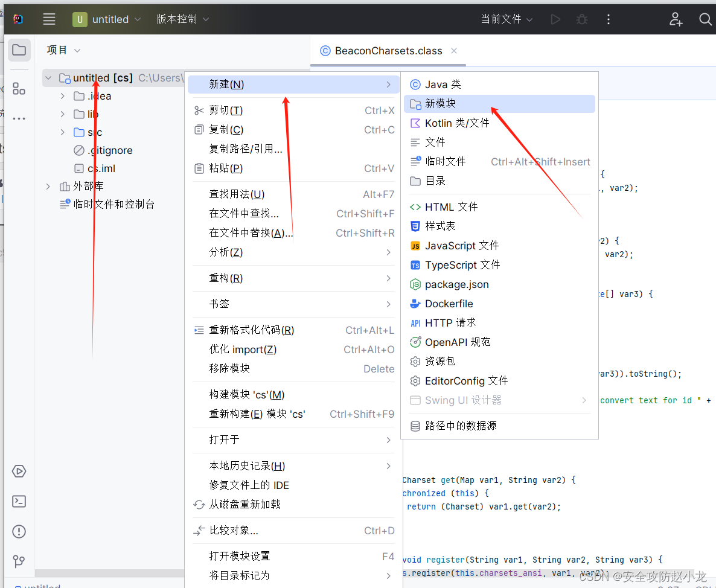Image resolution: width=716 pixels, height=588 pixels.
Task: Click 粘贴(P) in context menu
Action: click(x=293, y=168)
